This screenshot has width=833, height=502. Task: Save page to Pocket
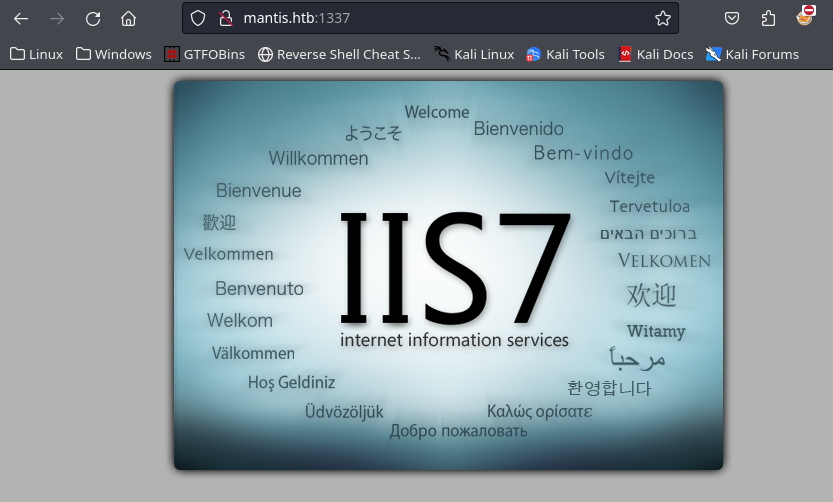coord(732,18)
